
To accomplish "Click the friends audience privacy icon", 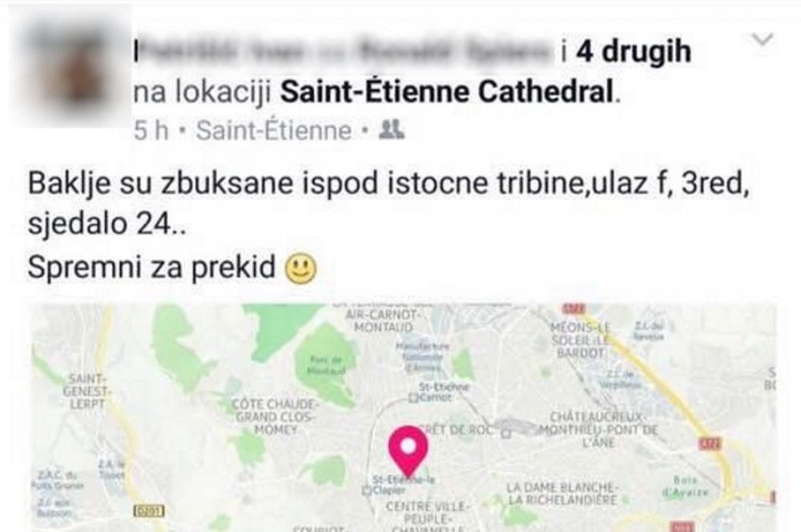I will 392,129.
